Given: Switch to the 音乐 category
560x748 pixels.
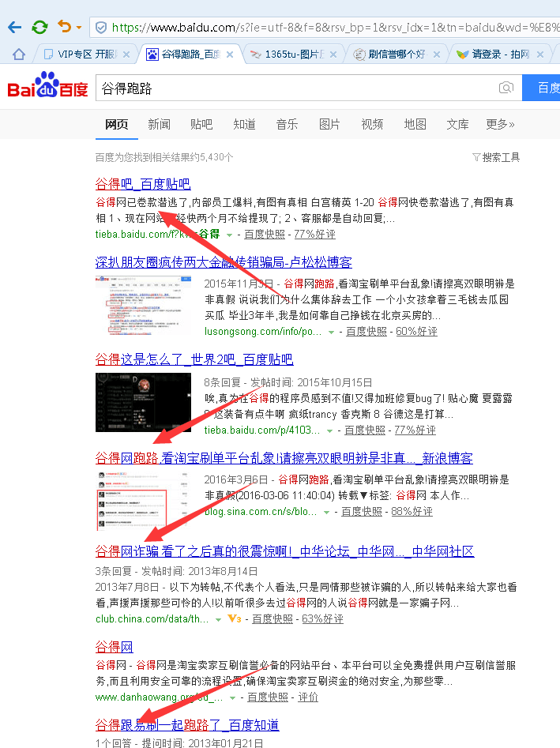Looking at the screenshot, I should tap(287, 125).
